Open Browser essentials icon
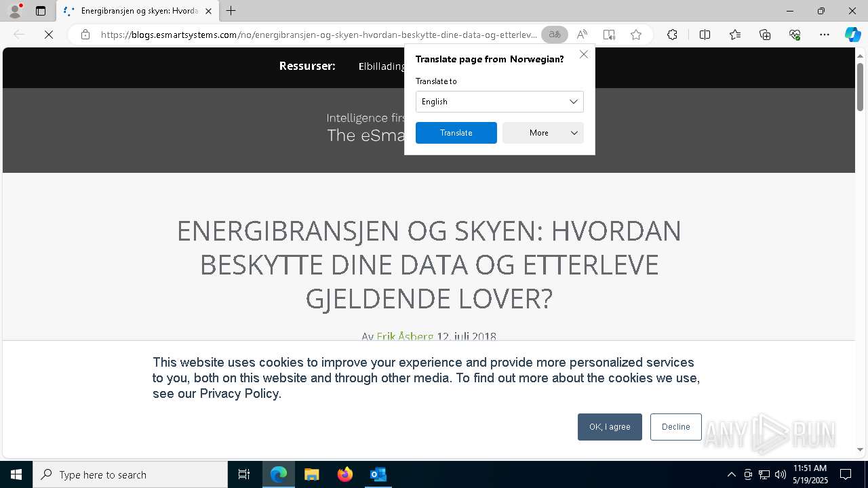The width and height of the screenshot is (868, 488). point(795,35)
